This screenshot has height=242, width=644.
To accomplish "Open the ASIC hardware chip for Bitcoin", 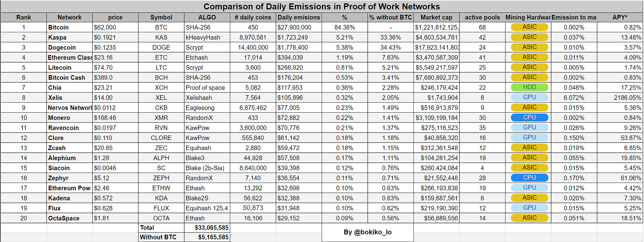I will tap(529, 27).
